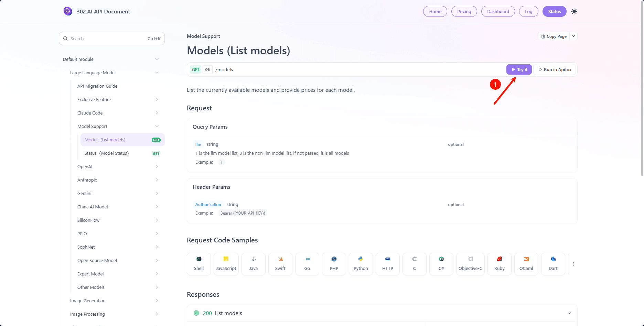Open the Ruby code sample
The height and width of the screenshot is (326, 644).
499,264
